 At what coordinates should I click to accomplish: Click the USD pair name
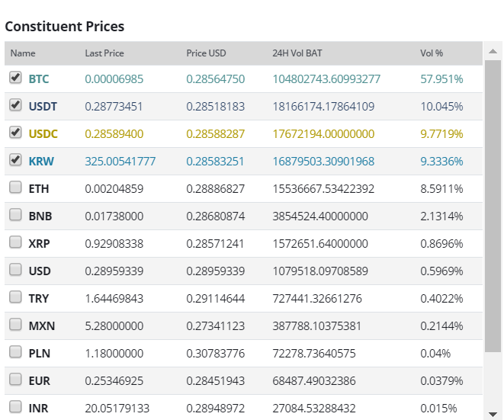coord(40,271)
